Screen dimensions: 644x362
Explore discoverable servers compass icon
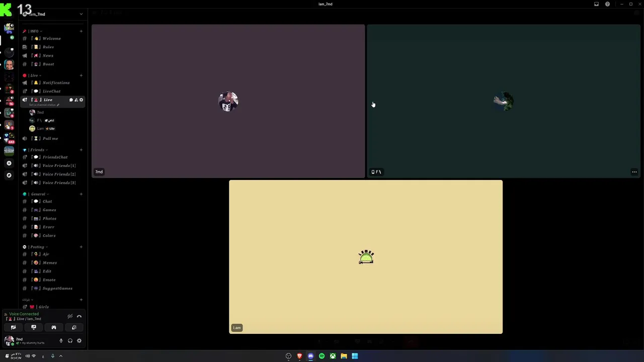9,175
